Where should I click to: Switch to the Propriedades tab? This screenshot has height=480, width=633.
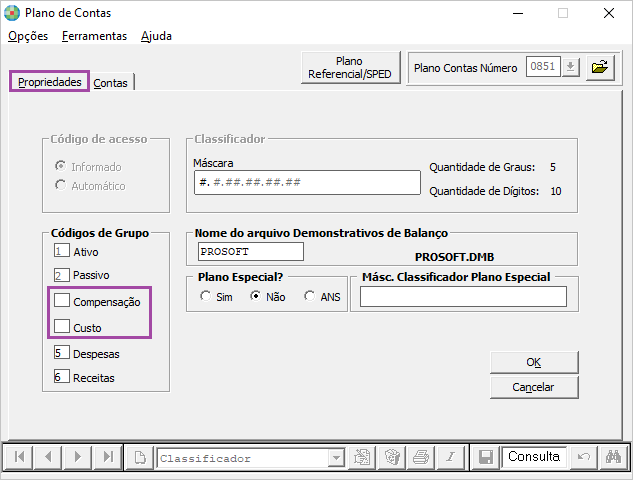[x=49, y=82]
